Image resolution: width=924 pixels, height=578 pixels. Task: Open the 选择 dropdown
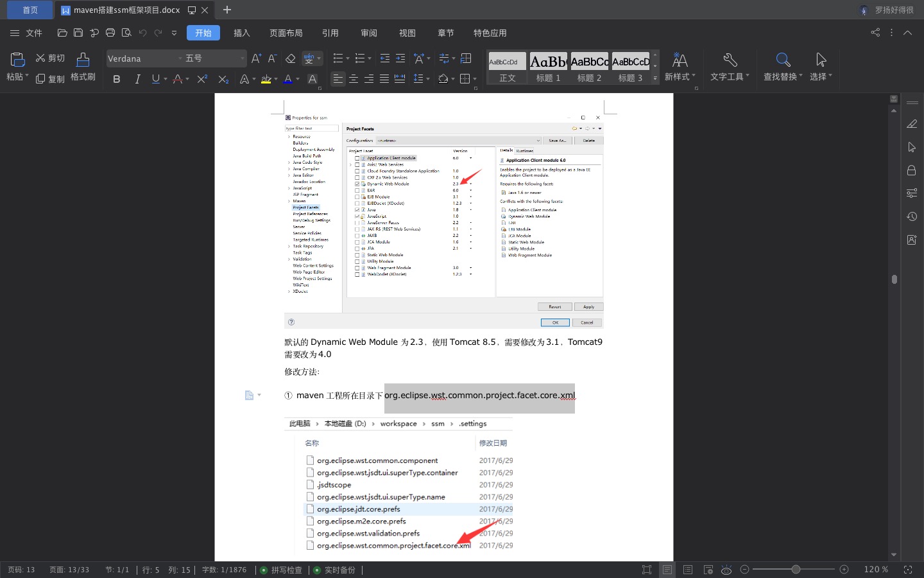pos(821,76)
